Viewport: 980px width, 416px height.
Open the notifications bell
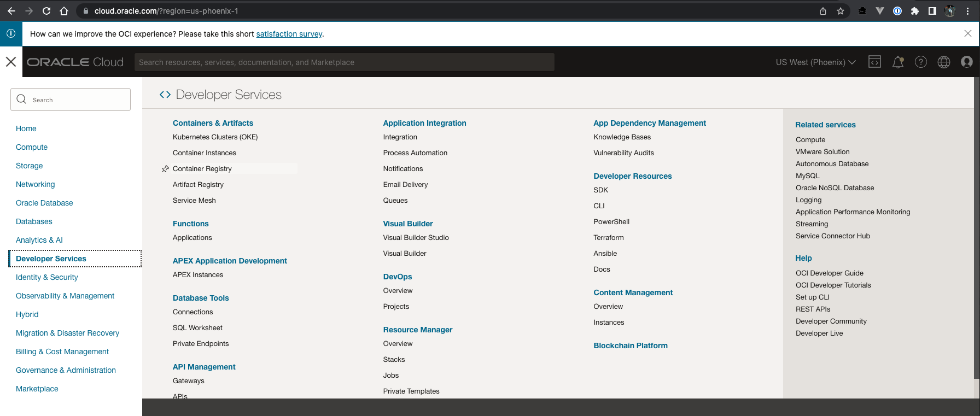(897, 62)
